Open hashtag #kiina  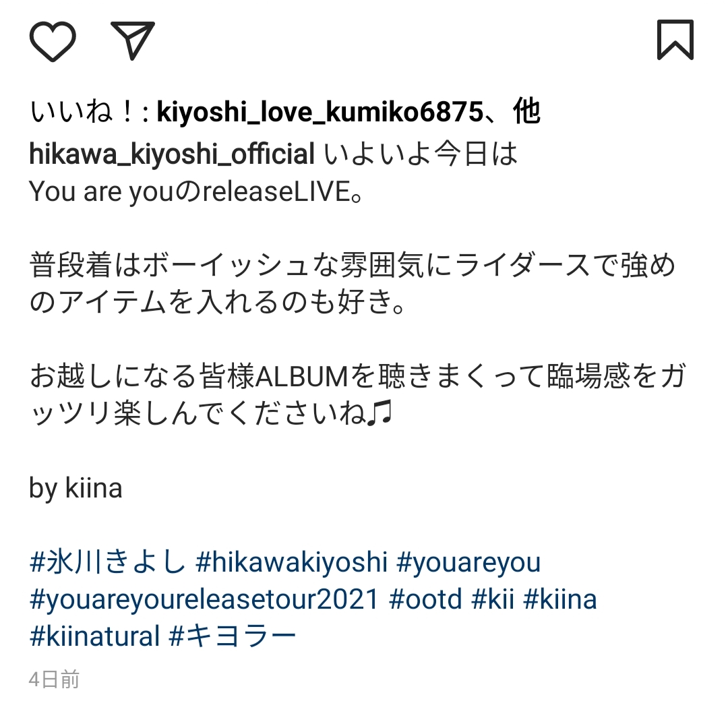click(560, 599)
